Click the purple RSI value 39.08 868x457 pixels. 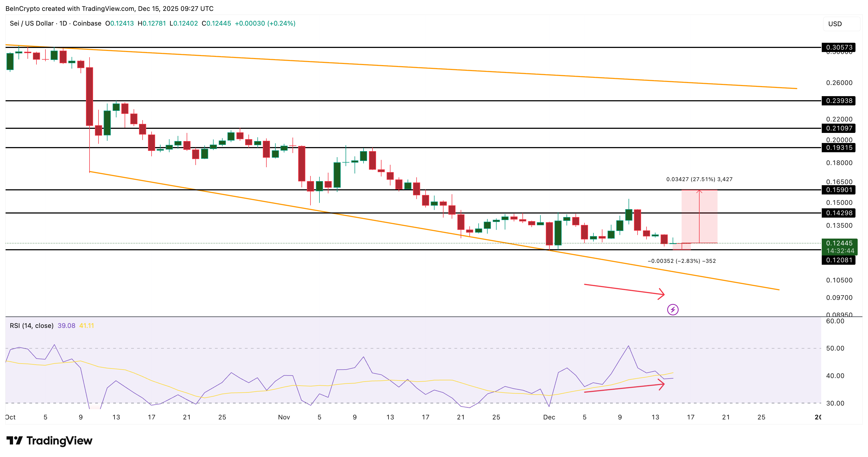(67, 326)
